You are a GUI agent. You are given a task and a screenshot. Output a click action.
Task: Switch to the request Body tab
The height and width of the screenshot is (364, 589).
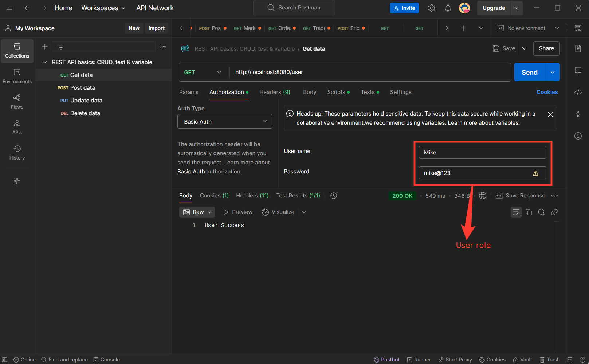[x=310, y=92]
